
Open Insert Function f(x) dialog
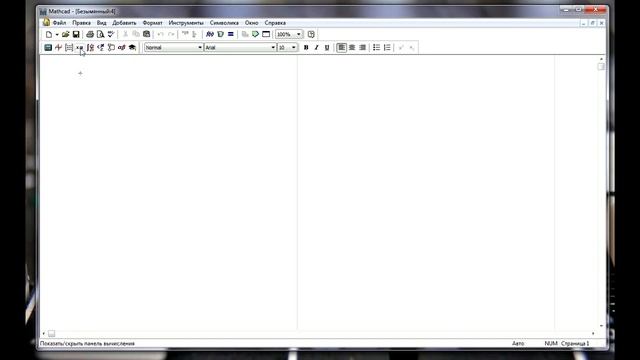click(x=210, y=34)
